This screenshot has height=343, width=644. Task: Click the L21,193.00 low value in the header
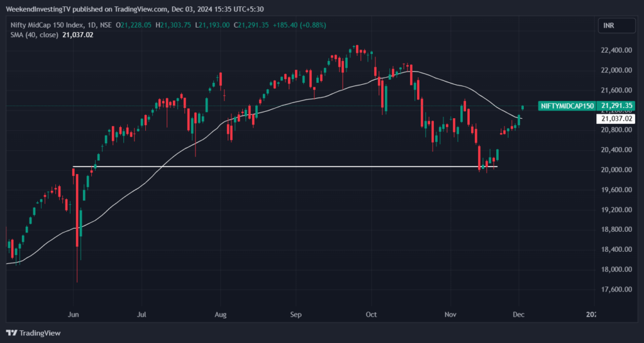click(213, 25)
